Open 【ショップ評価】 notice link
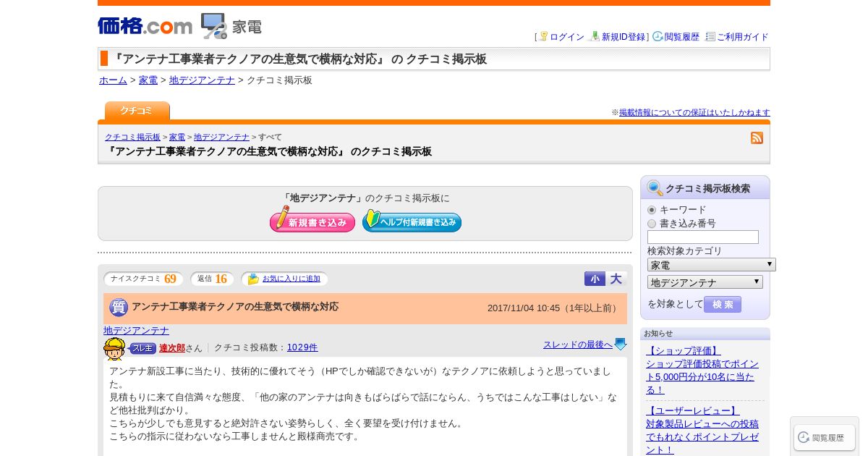Screen dimensions: 868x456 click(x=684, y=351)
